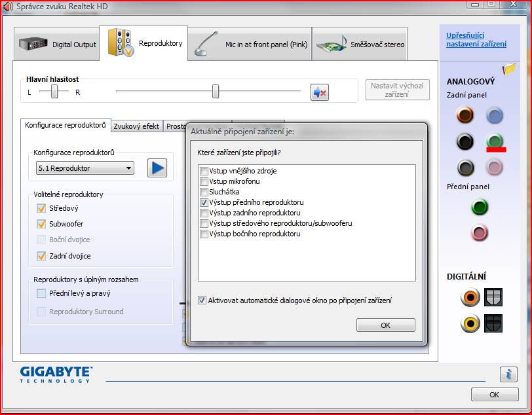Viewport: 532px width, 415px height.
Task: Click the pink front panel jack
Action: (480, 233)
